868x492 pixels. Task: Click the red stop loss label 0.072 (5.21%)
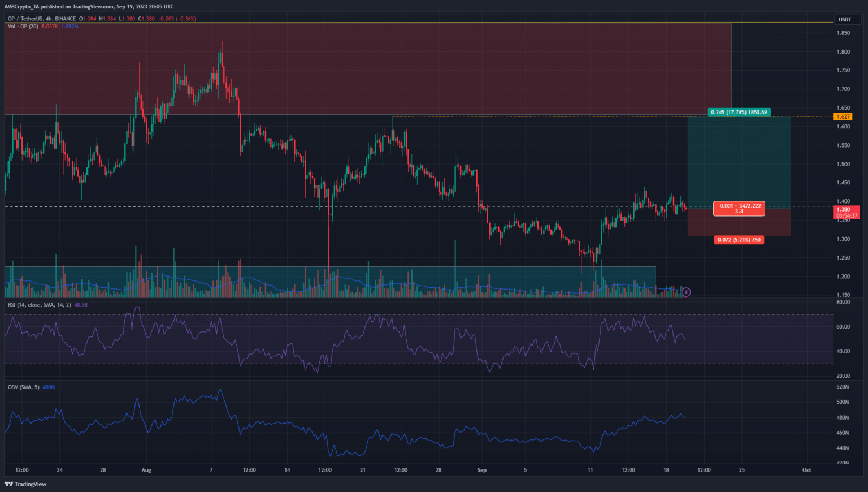739,240
